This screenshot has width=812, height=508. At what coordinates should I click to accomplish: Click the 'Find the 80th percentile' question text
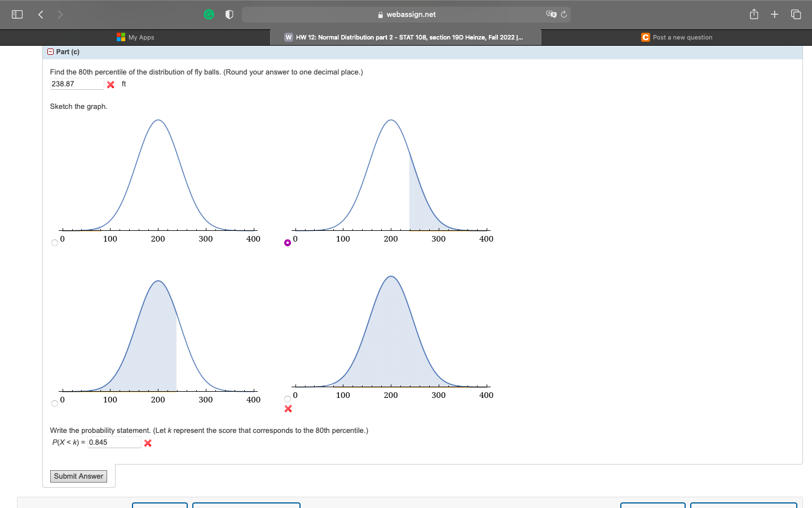[x=206, y=72]
